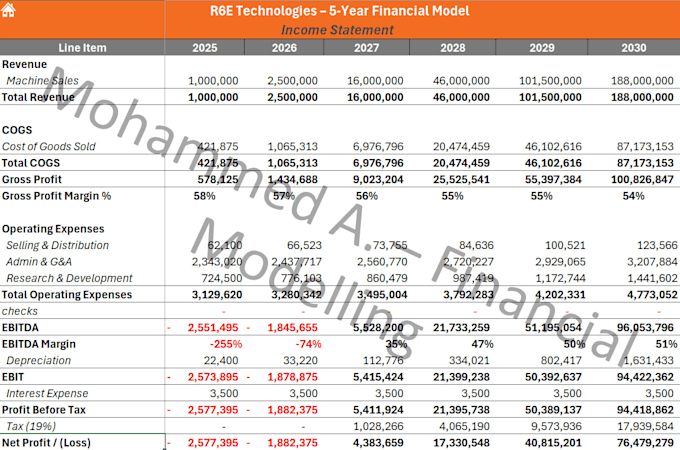This screenshot has height=450, width=680.
Task: Select the 2030 column header
Action: tap(634, 48)
